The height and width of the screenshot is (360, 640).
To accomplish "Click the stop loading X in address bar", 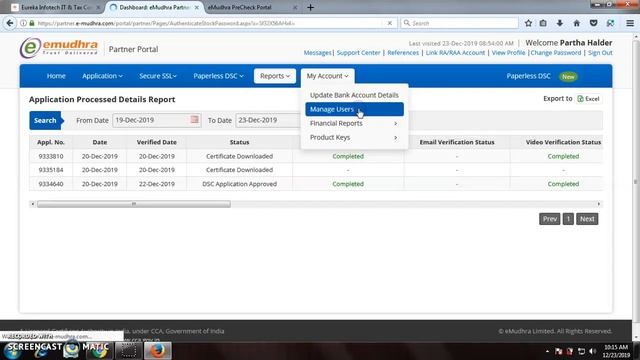I will click(389, 23).
